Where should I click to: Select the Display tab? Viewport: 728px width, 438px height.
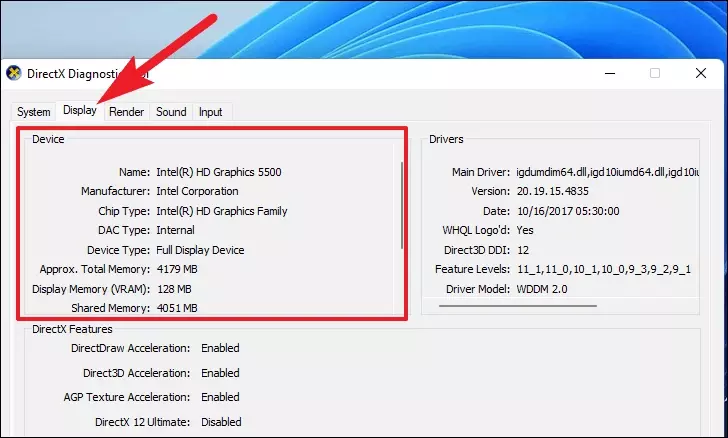click(80, 111)
